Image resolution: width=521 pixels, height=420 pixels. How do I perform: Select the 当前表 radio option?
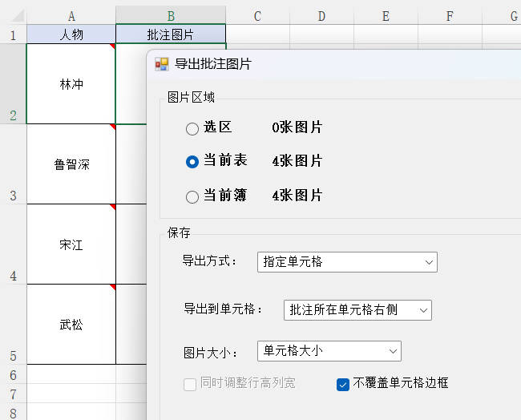click(x=192, y=161)
